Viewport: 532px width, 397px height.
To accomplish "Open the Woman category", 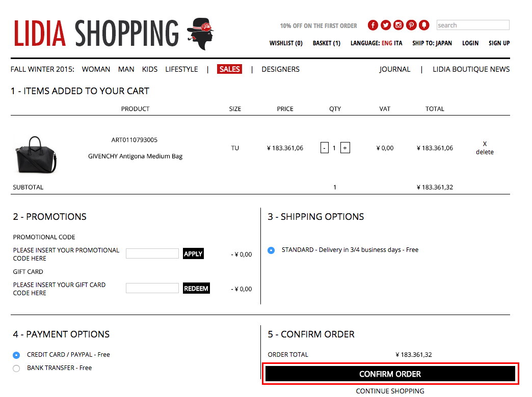I will point(96,69).
